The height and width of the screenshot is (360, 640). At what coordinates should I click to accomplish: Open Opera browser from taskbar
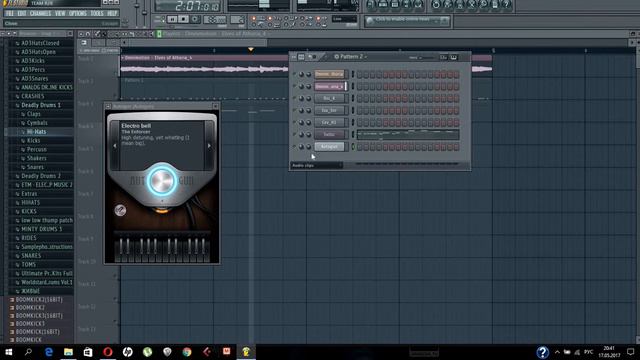click(x=108, y=352)
